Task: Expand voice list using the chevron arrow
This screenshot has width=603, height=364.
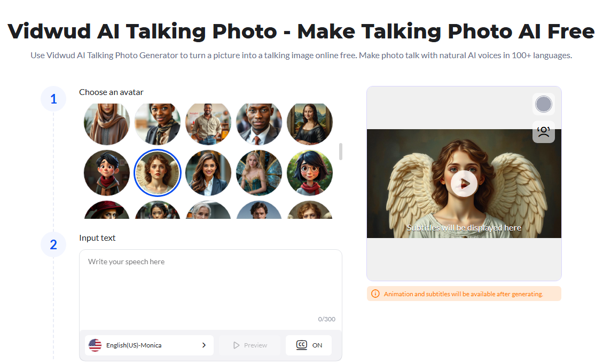Action: point(203,345)
